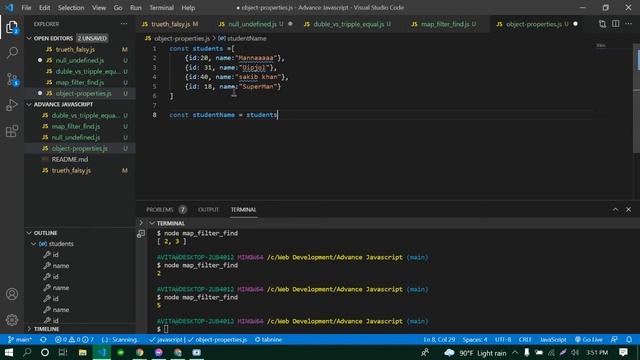Split the editor to the right
Viewport: 640px width, 360px height.
click(616, 24)
